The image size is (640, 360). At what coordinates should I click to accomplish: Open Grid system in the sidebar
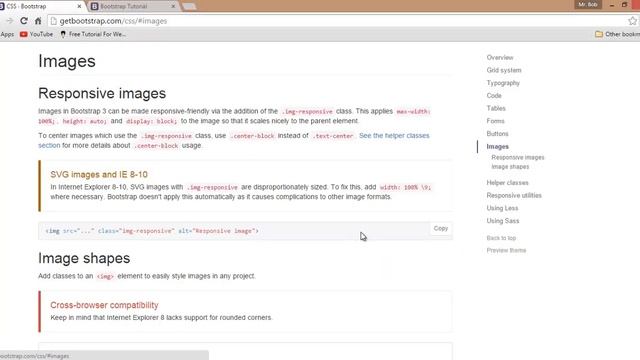tap(504, 70)
